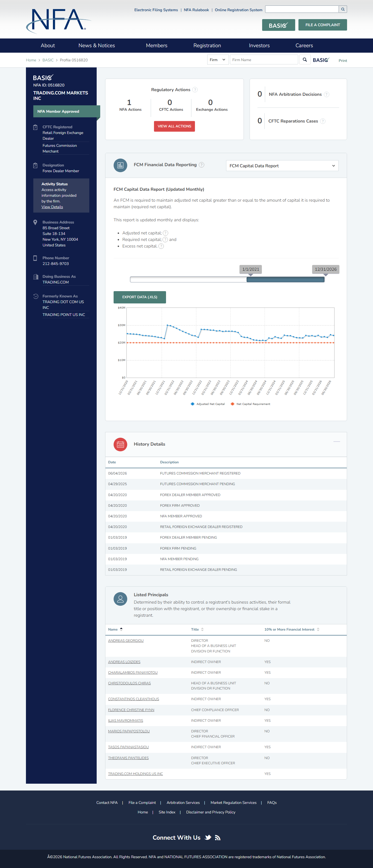Click the firm search magnifier button
373x868 pixels.
304,60
